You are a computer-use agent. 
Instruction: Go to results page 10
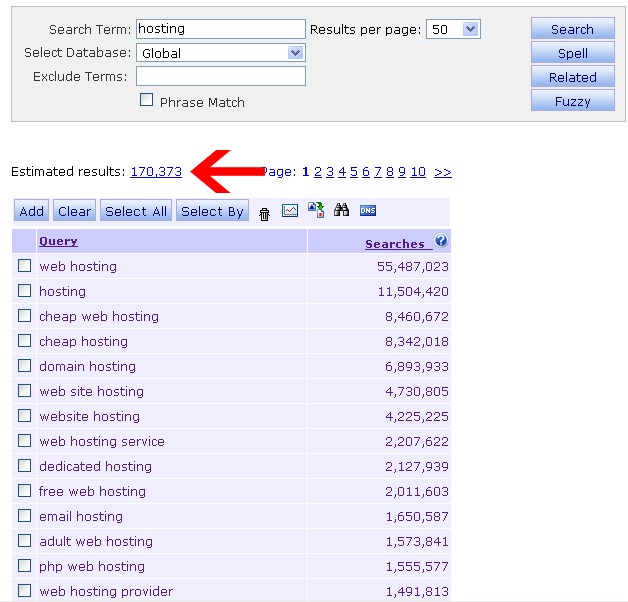(x=418, y=172)
